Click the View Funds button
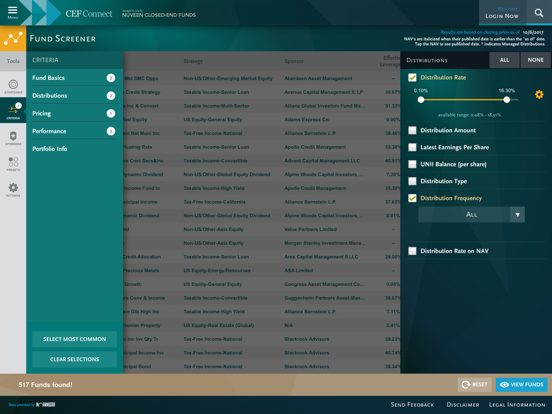552x414 pixels. tap(522, 384)
